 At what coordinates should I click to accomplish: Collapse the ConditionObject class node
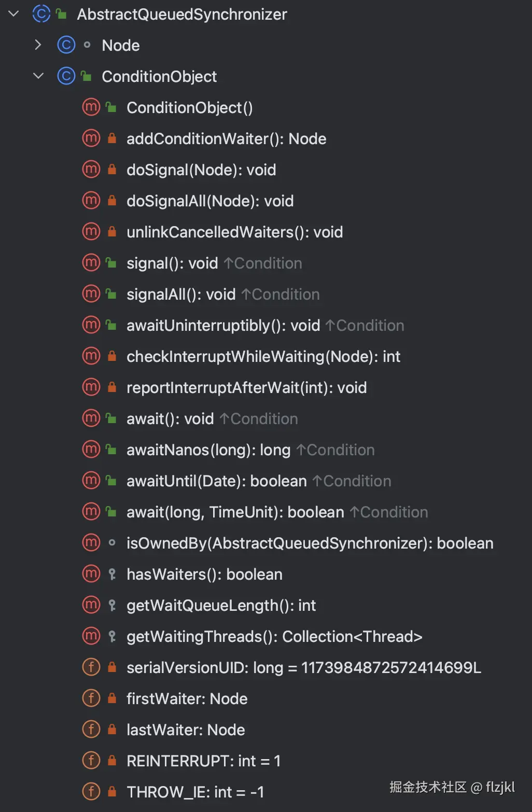point(38,76)
